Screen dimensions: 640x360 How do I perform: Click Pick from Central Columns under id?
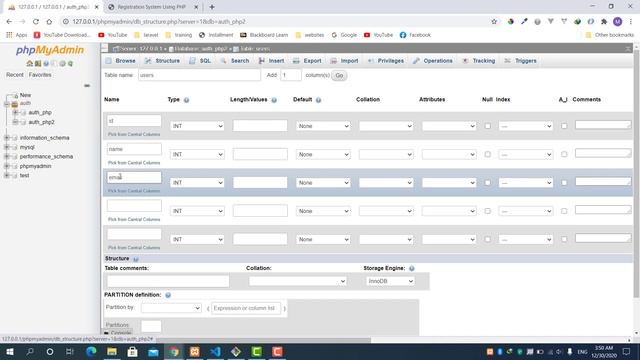[x=134, y=134]
